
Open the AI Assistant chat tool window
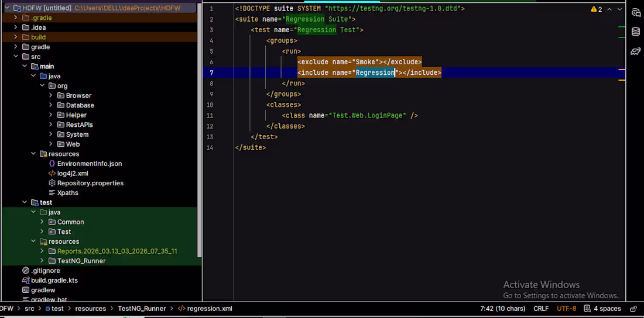[636, 12]
